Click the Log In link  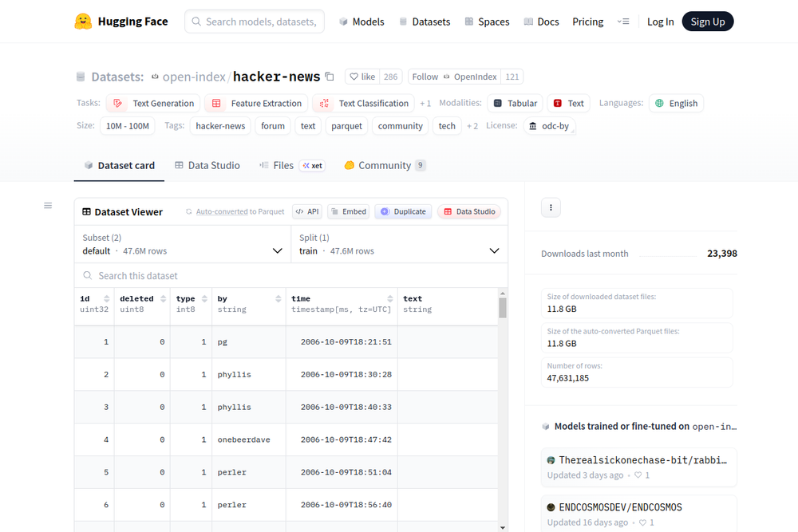click(x=660, y=22)
